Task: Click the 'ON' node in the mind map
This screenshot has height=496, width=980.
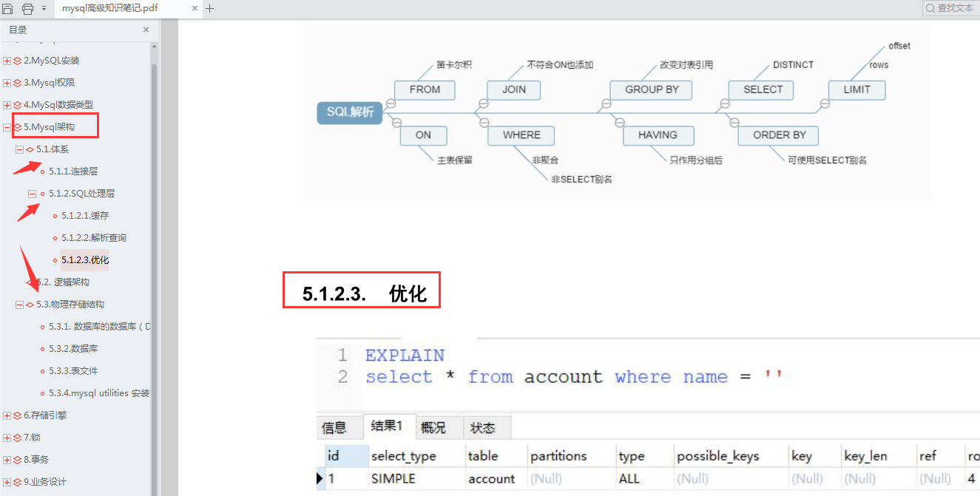Action: point(423,135)
